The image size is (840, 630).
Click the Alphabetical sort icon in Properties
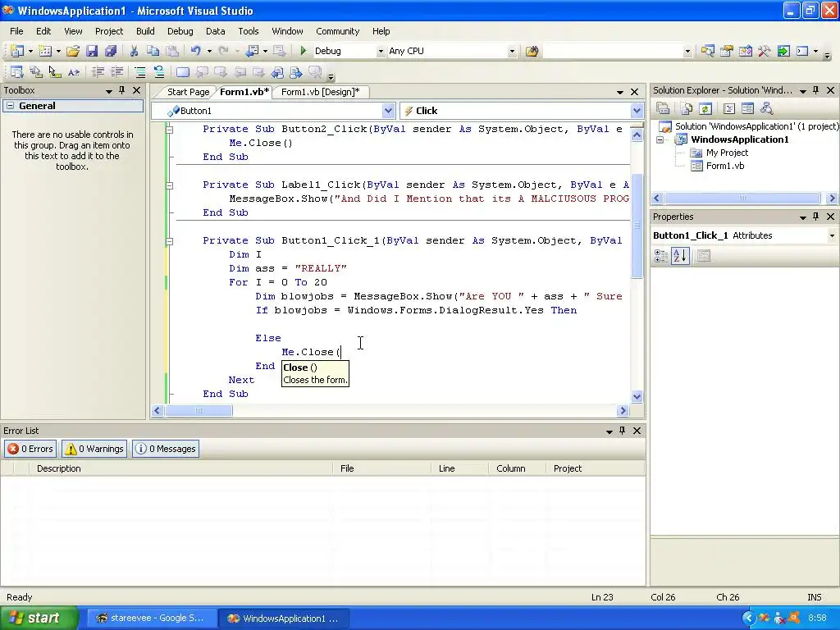[679, 256]
